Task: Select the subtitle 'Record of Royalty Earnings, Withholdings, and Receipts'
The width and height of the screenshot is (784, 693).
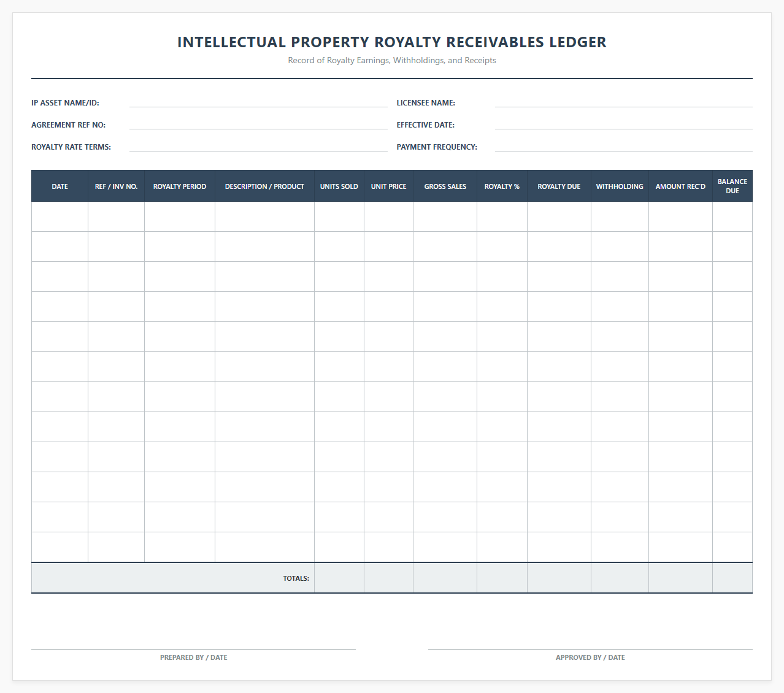Action: (392, 60)
